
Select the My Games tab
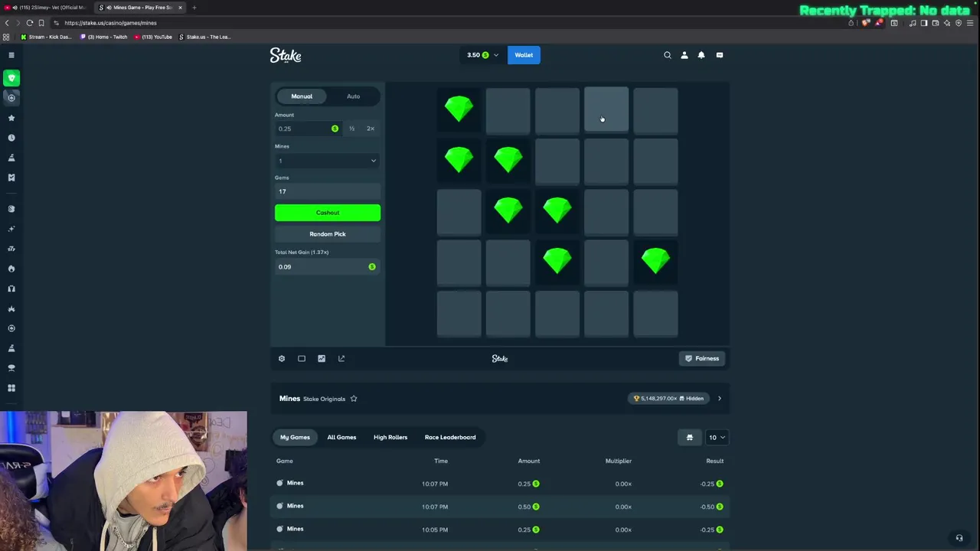pos(295,437)
